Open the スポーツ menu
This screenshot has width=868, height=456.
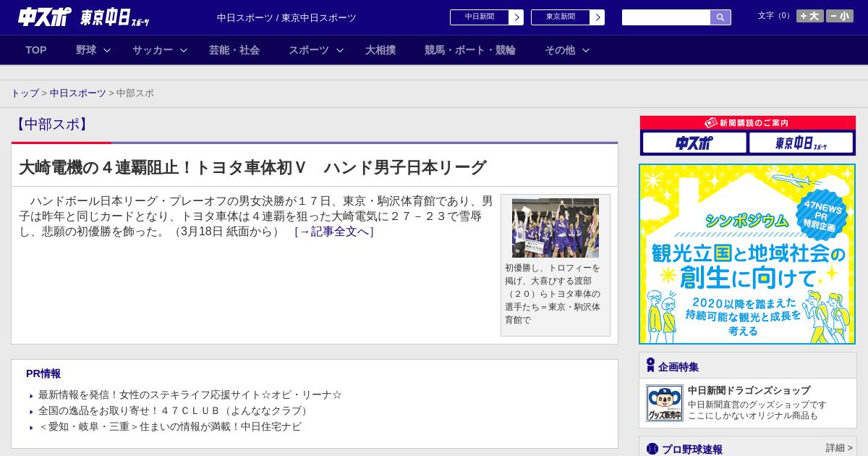309,50
